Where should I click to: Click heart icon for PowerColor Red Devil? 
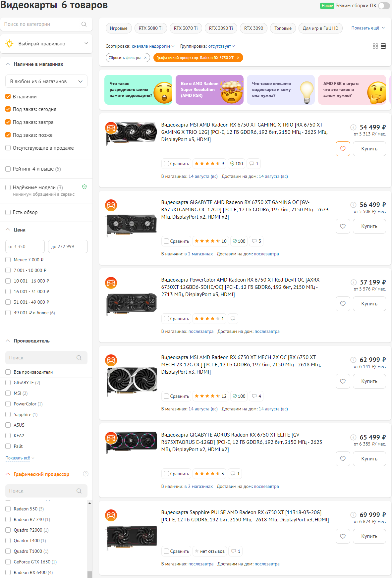point(343,304)
